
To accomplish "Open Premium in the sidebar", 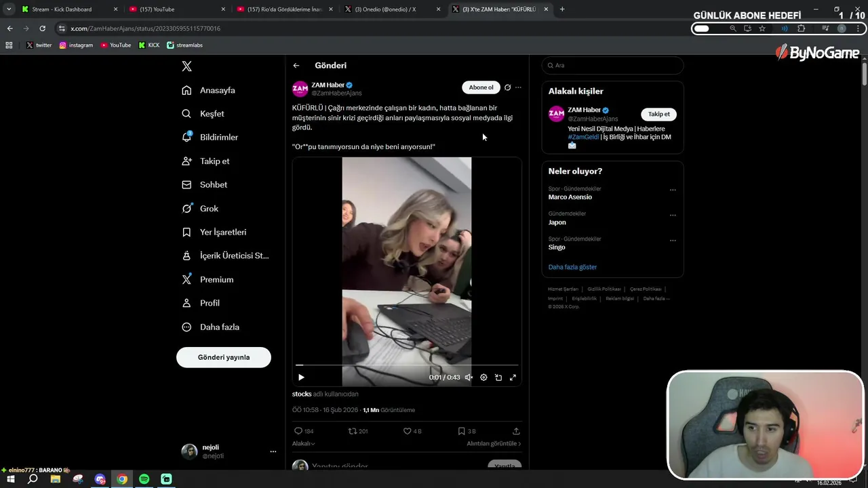I will [x=208, y=279].
